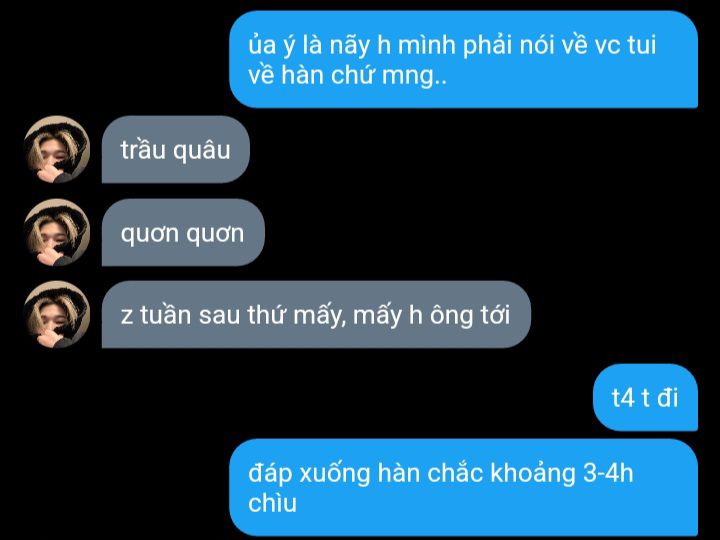
Task: Click "3-4h" text in the last message
Action: [x=608, y=472]
